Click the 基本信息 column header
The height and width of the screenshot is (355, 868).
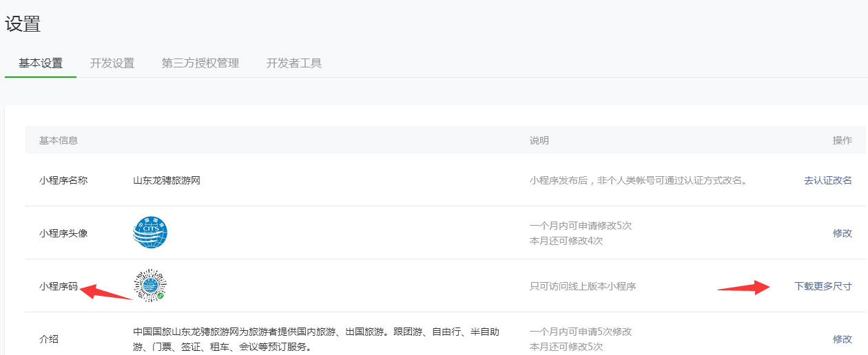pyautogui.click(x=59, y=140)
